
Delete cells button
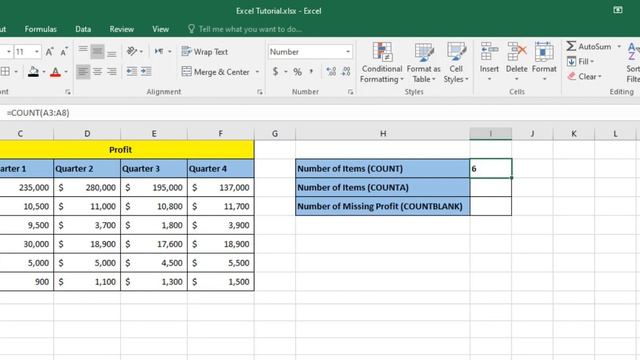[x=516, y=61]
